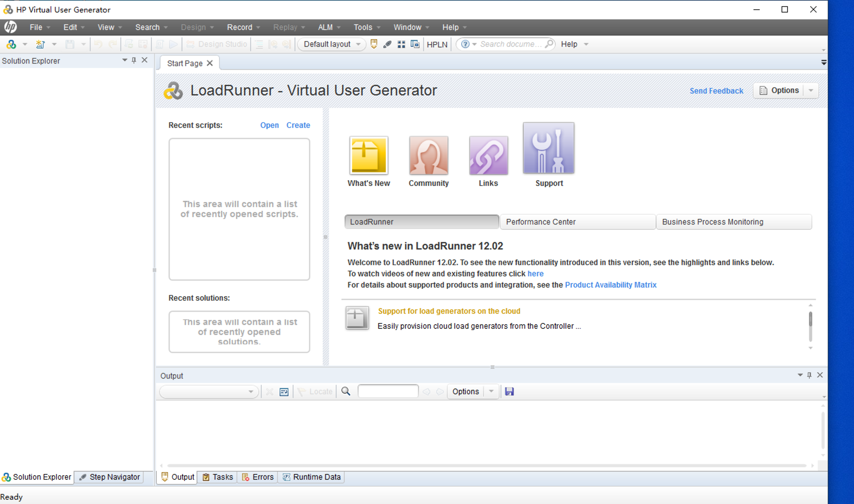Click the save floppy icon in Output toolbar
This screenshot has width=854, height=504.
tap(509, 392)
